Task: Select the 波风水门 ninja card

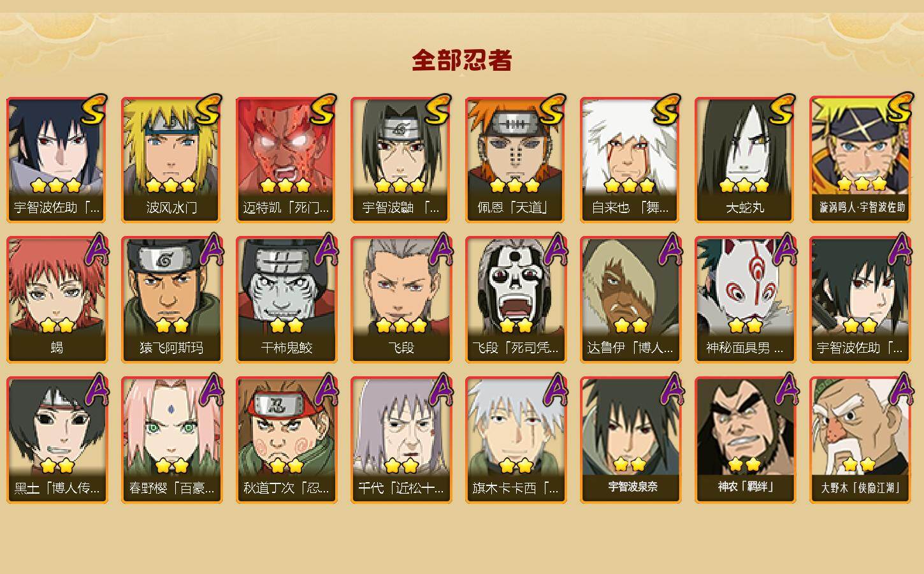Action: [171, 159]
